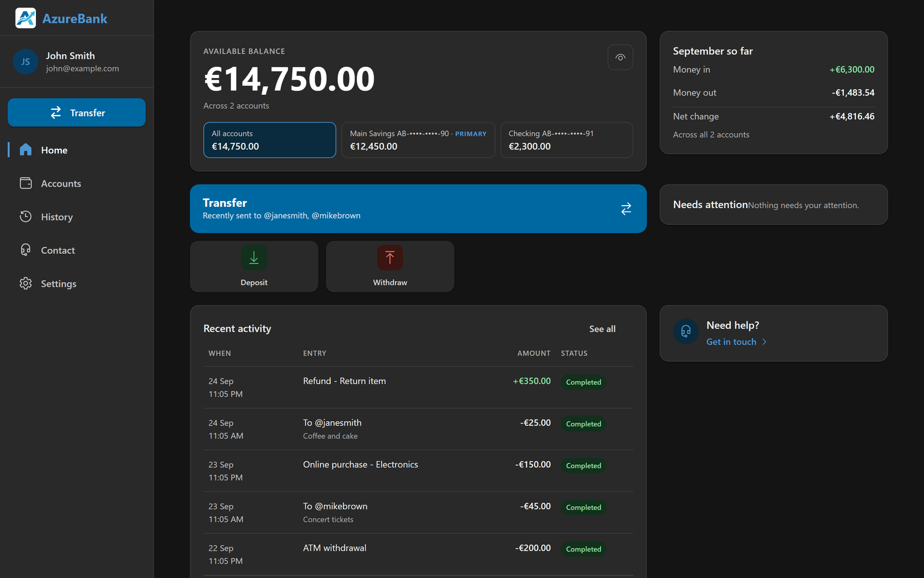This screenshot has height=578, width=924.
Task: Click the +€350.00 amount
Action: point(532,381)
